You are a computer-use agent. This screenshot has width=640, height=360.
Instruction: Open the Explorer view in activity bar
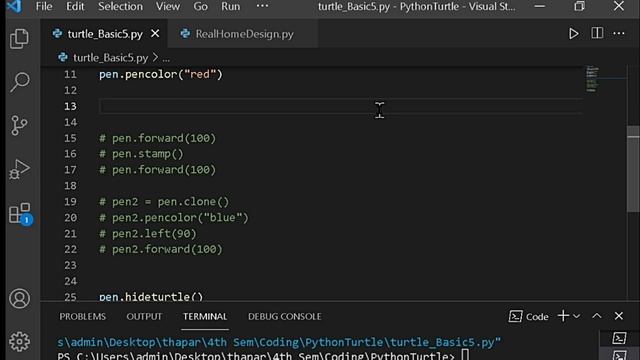[19, 39]
